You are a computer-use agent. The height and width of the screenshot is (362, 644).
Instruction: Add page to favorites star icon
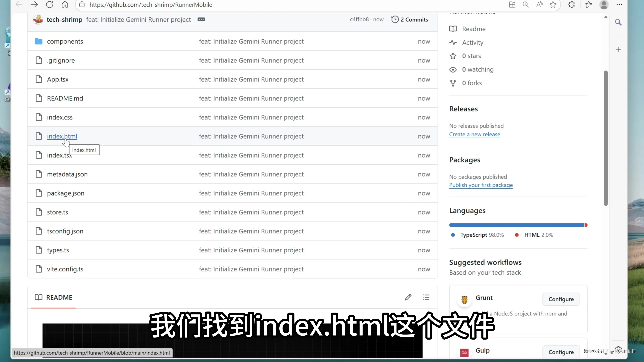[553, 5]
